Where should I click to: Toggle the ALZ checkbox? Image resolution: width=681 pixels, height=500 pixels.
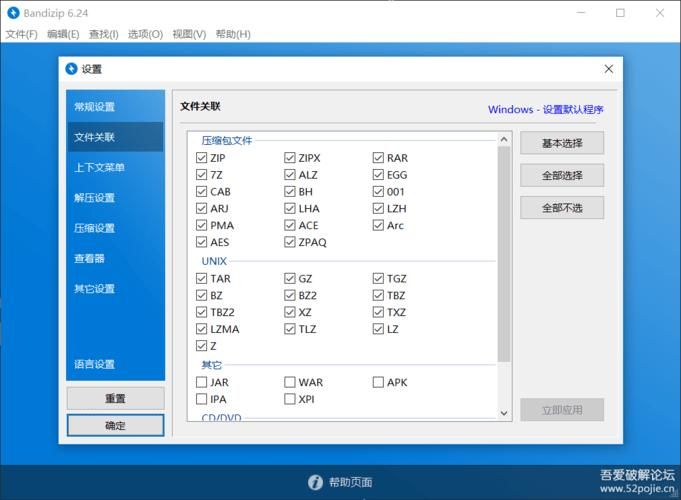click(290, 175)
